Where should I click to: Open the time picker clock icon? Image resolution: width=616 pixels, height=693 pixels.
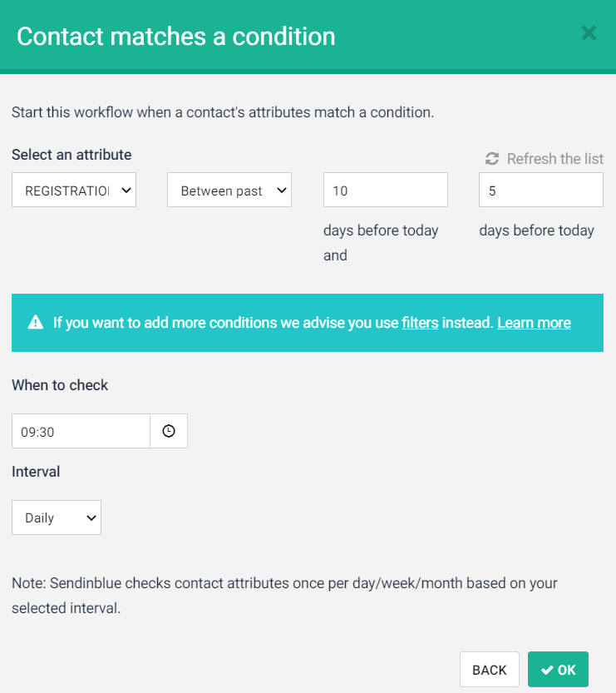click(169, 431)
